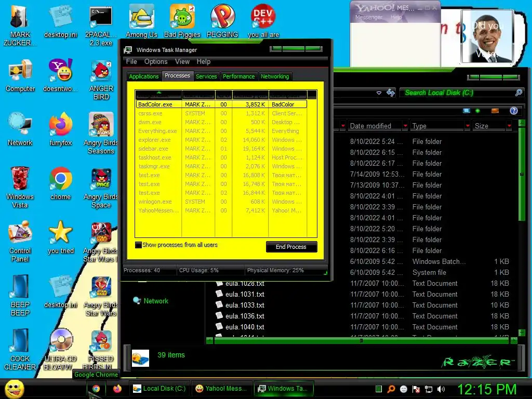Launch the ANGER BIRD desktop icon

[x=101, y=79]
